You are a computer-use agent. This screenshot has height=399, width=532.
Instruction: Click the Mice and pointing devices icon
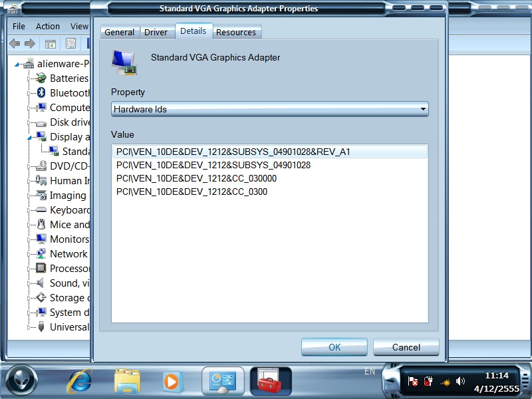click(41, 224)
